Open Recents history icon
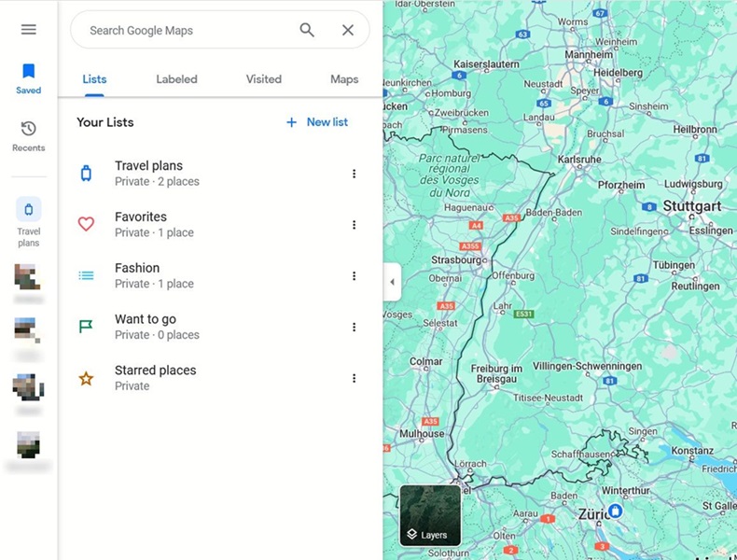The image size is (737, 560). pyautogui.click(x=29, y=136)
